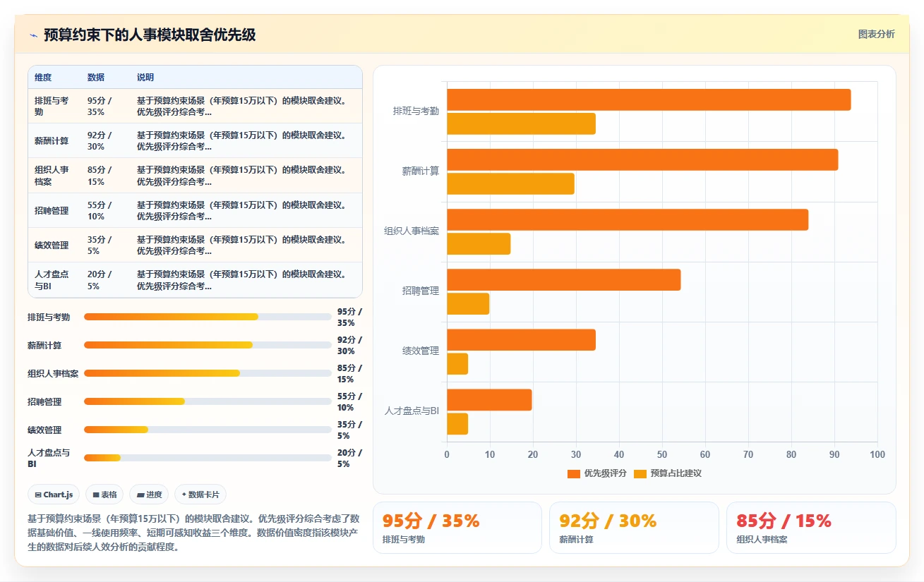Open the 95分 / 35% summary card
The height and width of the screenshot is (582, 924).
pos(457,528)
